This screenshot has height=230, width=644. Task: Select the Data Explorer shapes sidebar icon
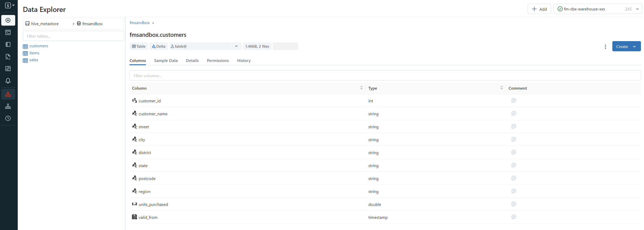(x=8, y=94)
